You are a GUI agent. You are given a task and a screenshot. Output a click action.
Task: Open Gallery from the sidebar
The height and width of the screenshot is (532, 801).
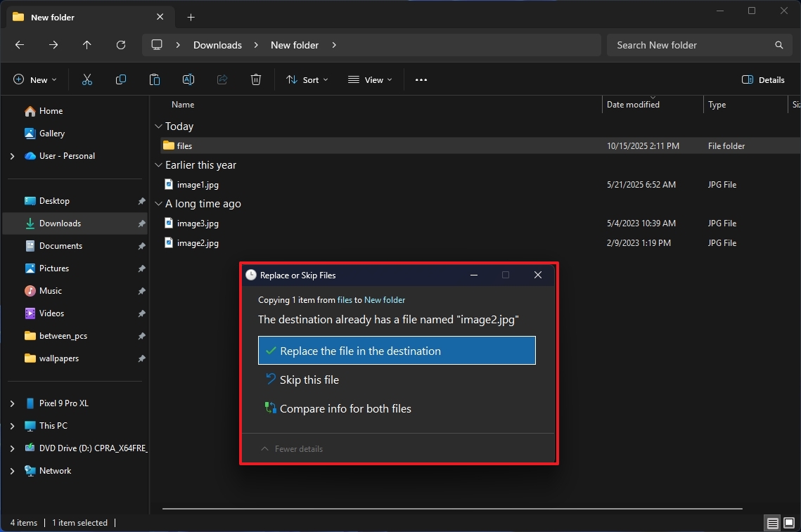[x=52, y=133]
